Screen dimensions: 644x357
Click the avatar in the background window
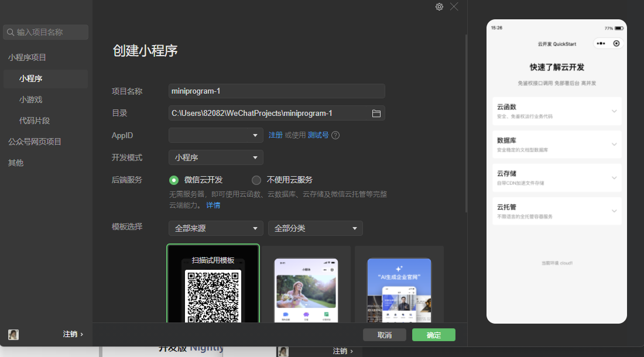click(283, 351)
